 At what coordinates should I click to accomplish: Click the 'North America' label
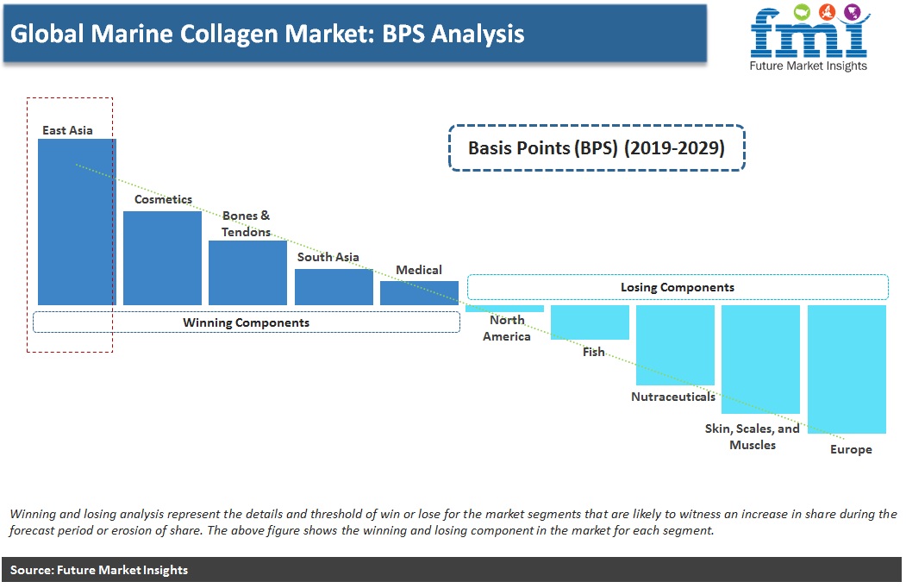click(x=507, y=328)
